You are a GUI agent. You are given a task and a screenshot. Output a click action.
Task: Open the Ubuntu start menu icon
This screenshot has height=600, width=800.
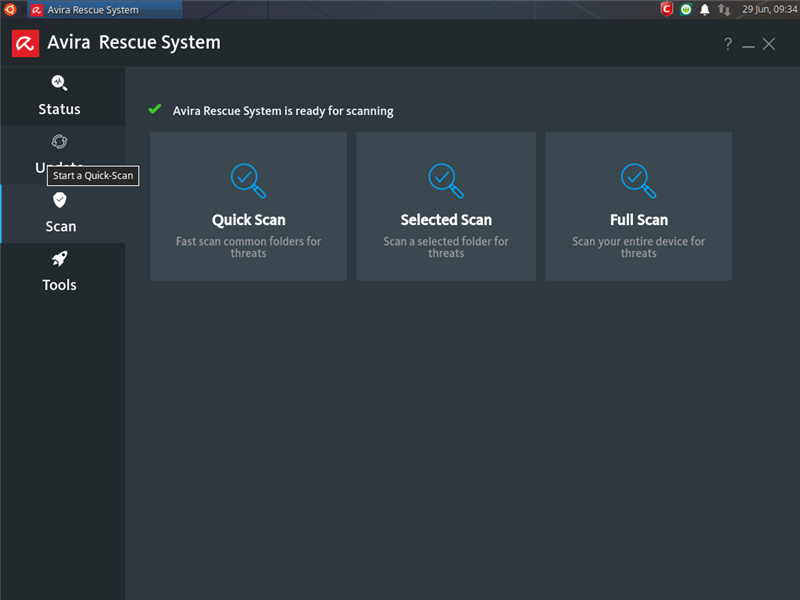10,9
